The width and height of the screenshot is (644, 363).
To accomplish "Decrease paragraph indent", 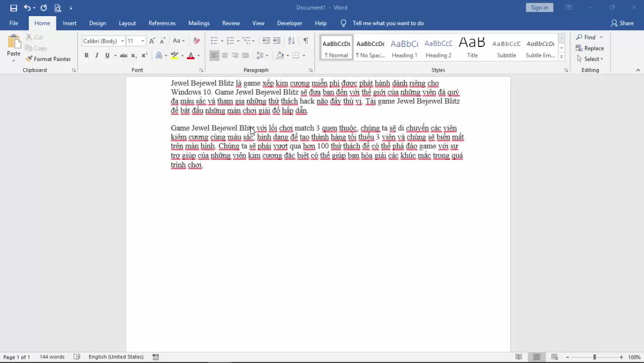I will 266,41.
